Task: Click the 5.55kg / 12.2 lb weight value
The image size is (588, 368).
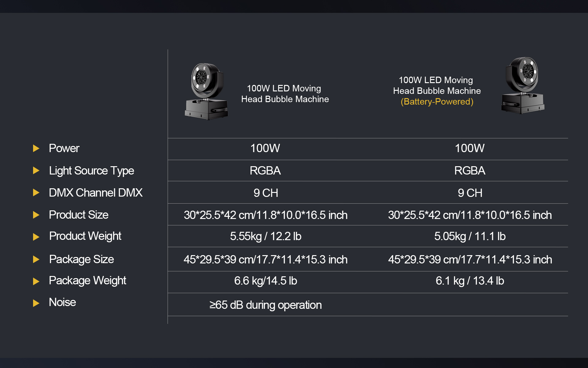Action: [266, 236]
